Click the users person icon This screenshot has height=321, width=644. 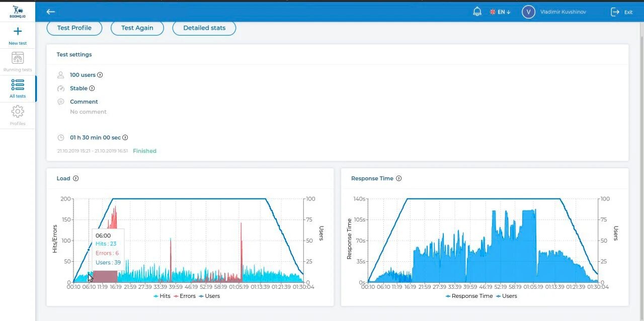[x=61, y=75]
